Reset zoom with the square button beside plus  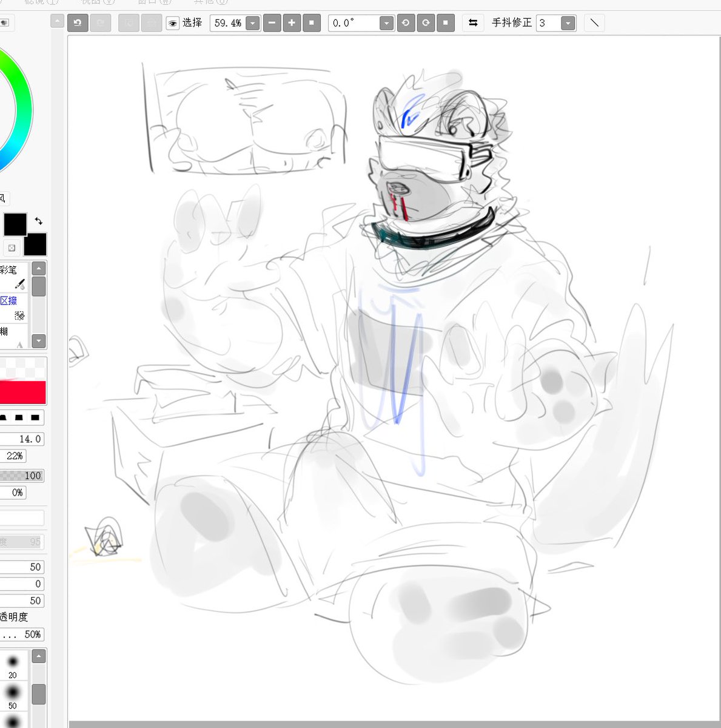(312, 23)
